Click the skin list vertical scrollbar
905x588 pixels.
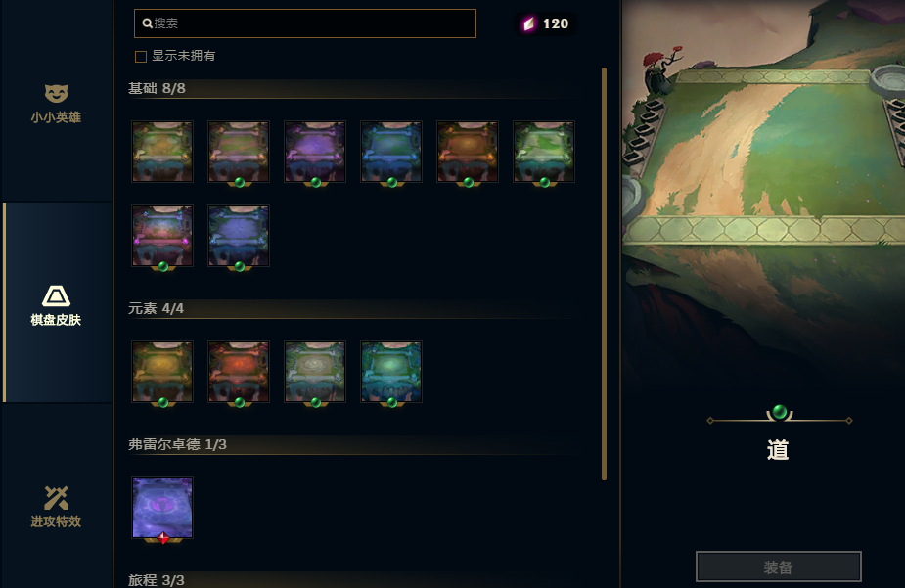click(605, 274)
